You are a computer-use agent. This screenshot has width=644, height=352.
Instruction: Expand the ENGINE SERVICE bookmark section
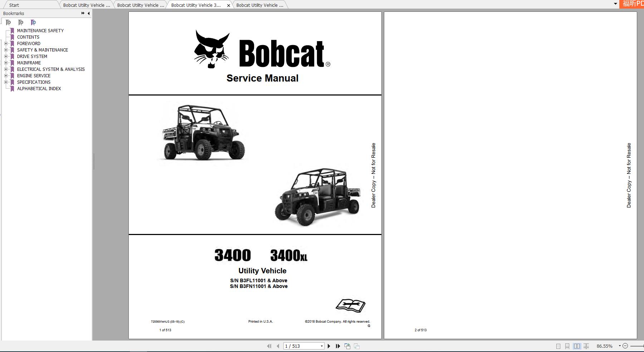5,75
